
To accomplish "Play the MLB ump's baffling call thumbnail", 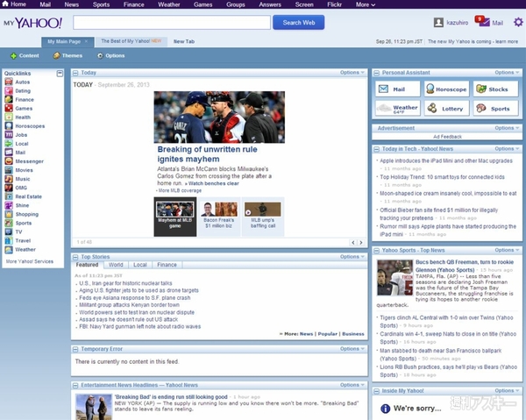I will (263, 217).
